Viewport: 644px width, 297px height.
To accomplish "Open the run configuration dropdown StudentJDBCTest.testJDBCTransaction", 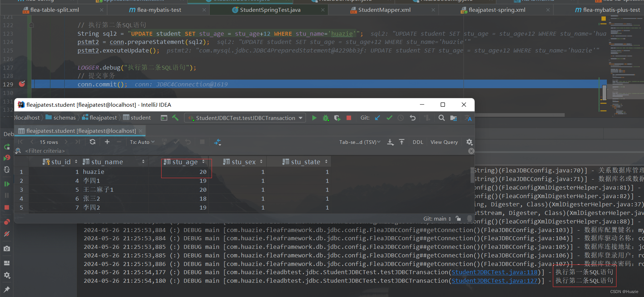I will click(x=245, y=118).
